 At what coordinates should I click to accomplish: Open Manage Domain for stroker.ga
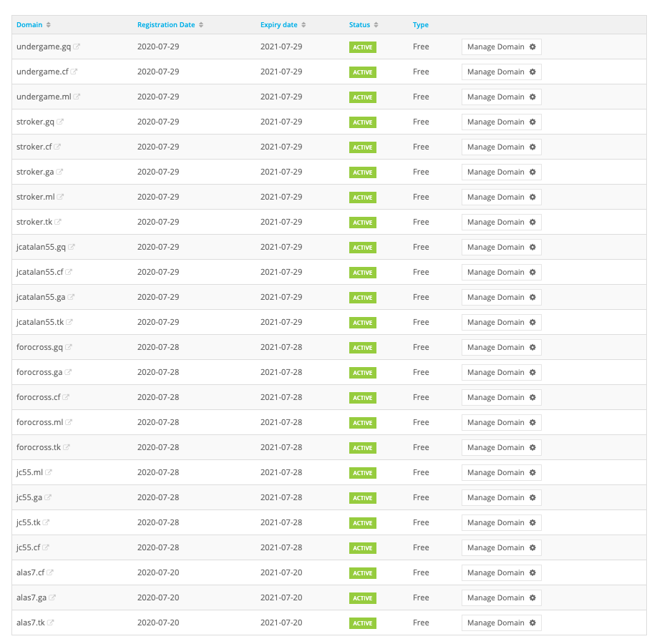point(501,172)
